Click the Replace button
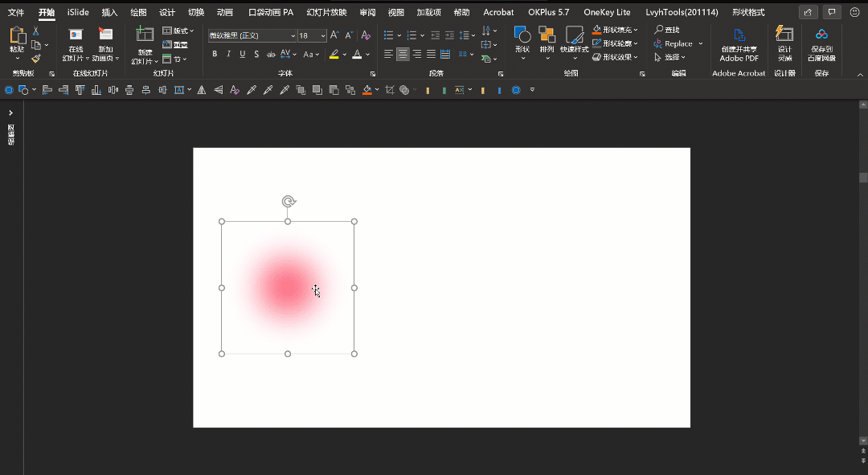Screen dimensions: 868x475 click(674, 43)
